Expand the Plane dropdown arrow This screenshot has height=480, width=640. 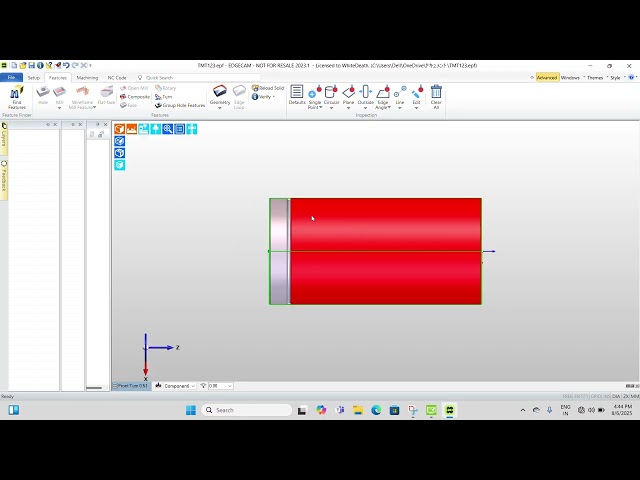[348, 108]
